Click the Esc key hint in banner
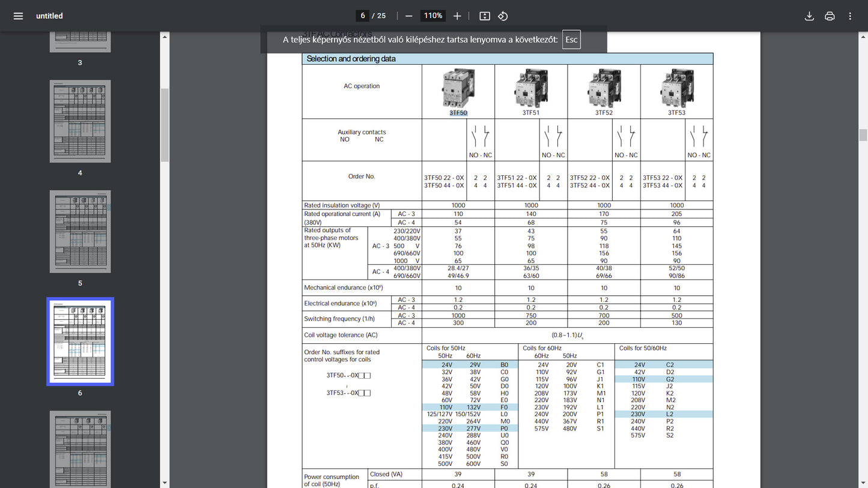 (x=571, y=40)
